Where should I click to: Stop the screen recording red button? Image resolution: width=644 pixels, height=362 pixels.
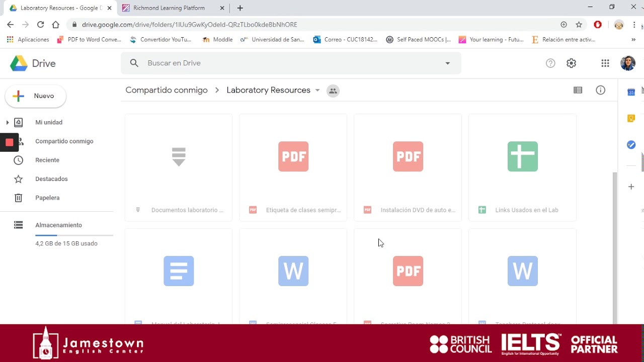9,142
